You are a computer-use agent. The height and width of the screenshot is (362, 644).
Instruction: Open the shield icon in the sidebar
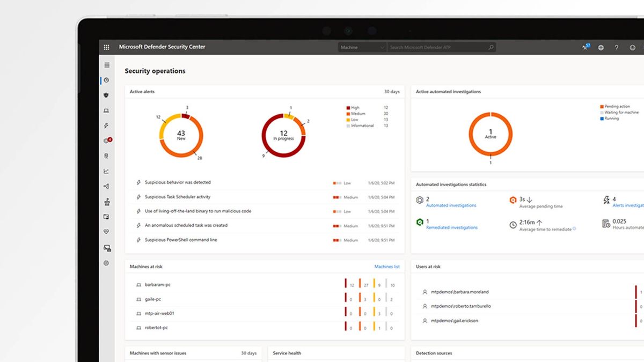[106, 95]
